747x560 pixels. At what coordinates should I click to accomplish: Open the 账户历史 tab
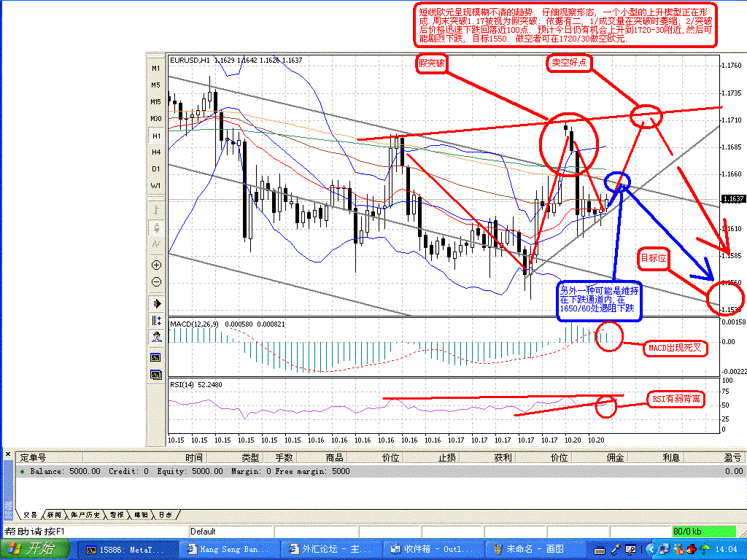[85, 515]
